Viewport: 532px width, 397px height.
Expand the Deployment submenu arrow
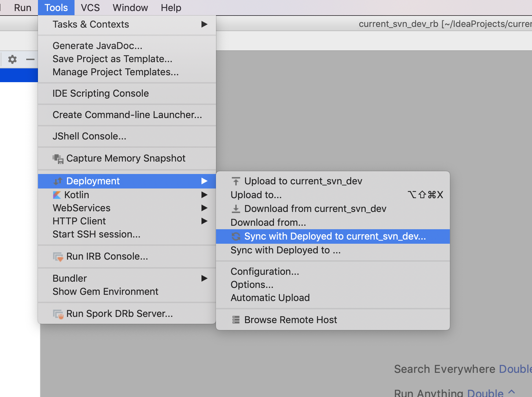(x=204, y=181)
